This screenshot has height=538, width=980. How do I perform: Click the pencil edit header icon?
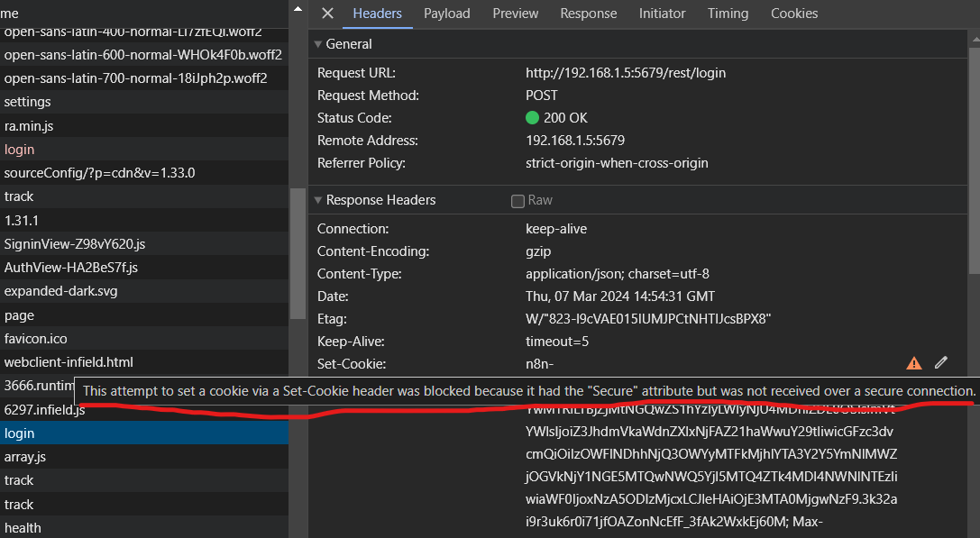click(941, 362)
